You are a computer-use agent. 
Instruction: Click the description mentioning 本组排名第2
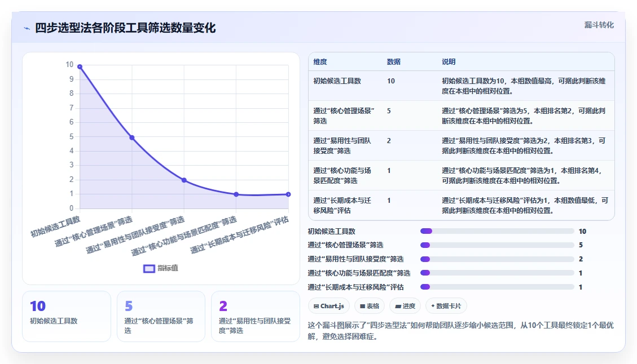[x=524, y=116]
